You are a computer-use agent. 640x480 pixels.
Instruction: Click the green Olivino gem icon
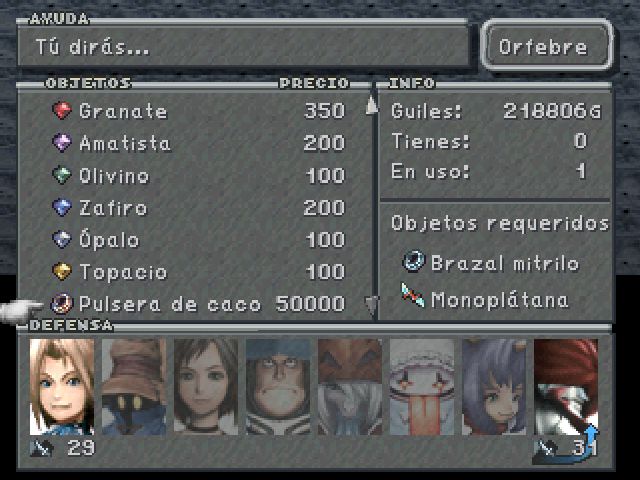click(62, 175)
